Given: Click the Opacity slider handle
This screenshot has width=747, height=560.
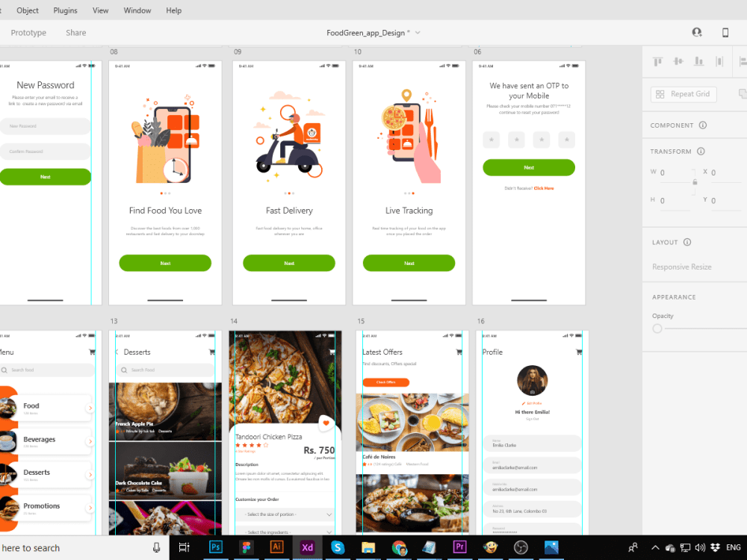Looking at the screenshot, I should pos(657,329).
